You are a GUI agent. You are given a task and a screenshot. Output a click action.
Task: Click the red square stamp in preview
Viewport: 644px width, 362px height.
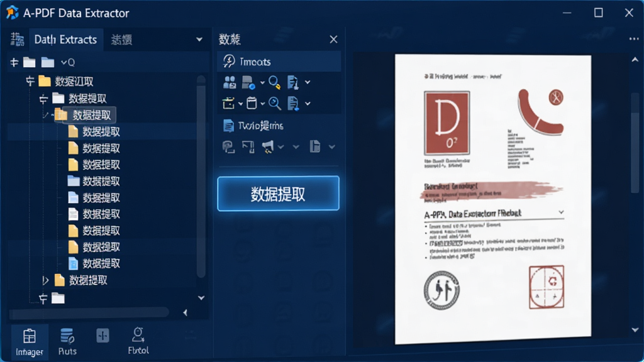(x=547, y=287)
